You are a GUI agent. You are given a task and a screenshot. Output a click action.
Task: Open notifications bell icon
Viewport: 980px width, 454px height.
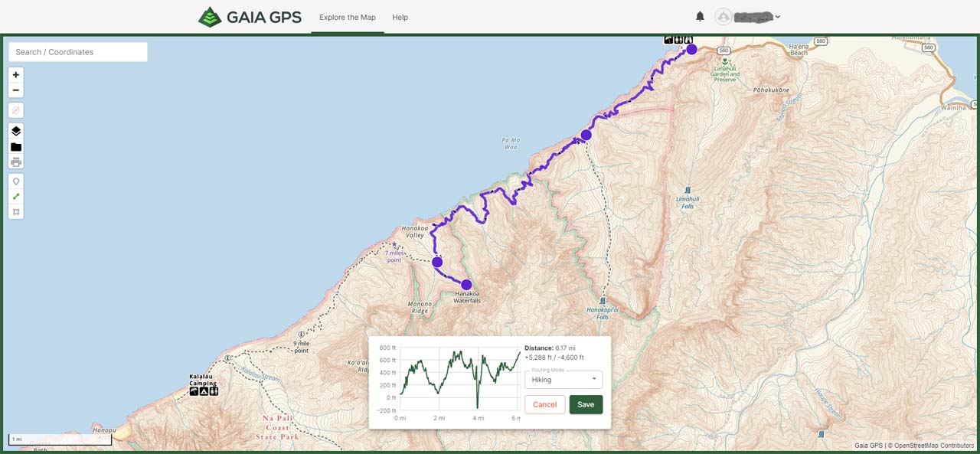click(700, 17)
